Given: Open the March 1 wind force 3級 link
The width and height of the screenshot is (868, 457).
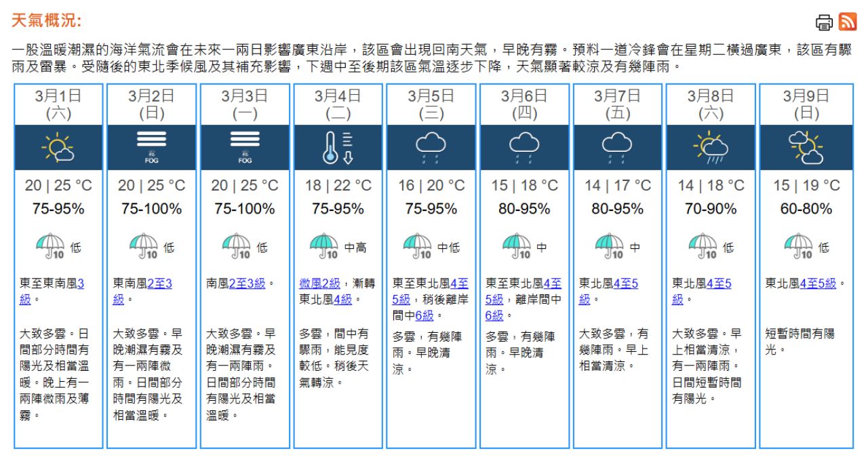Looking at the screenshot, I should click(80, 283).
